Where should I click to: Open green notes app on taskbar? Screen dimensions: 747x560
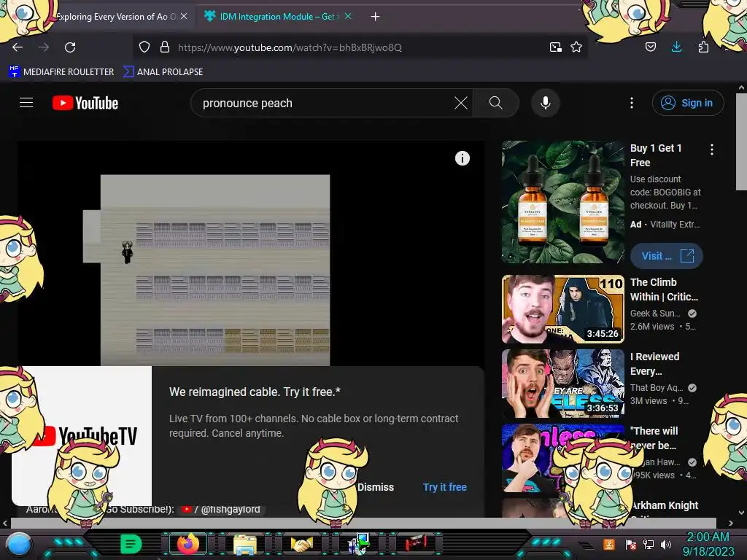pos(131,544)
